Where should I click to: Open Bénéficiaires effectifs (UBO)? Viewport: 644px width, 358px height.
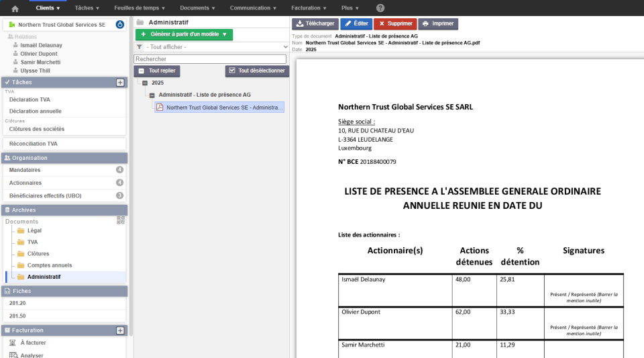click(x=45, y=195)
